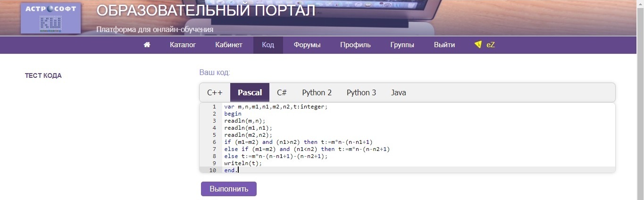Screen dimensions: 644x200
Task: Switch to the Java language tab
Action: point(398,92)
